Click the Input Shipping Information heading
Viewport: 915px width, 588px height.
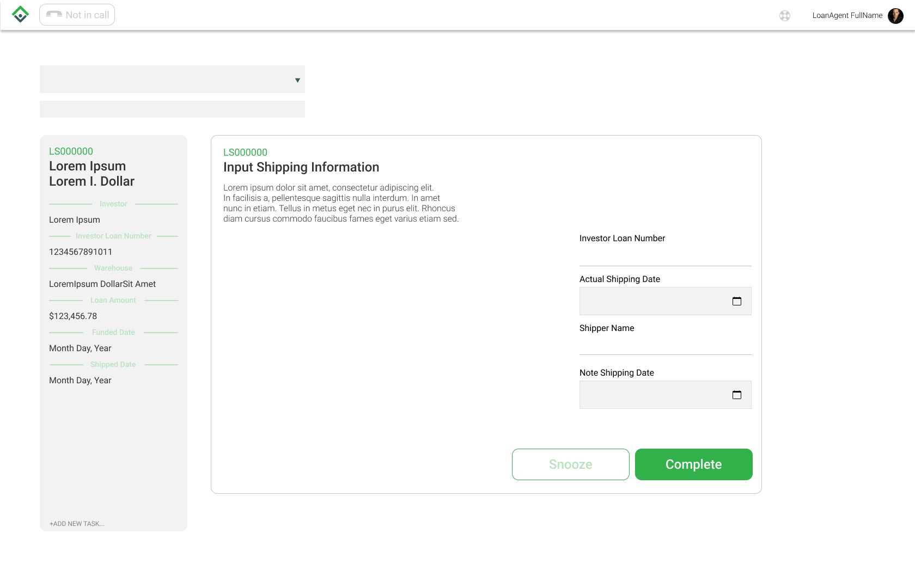click(301, 167)
